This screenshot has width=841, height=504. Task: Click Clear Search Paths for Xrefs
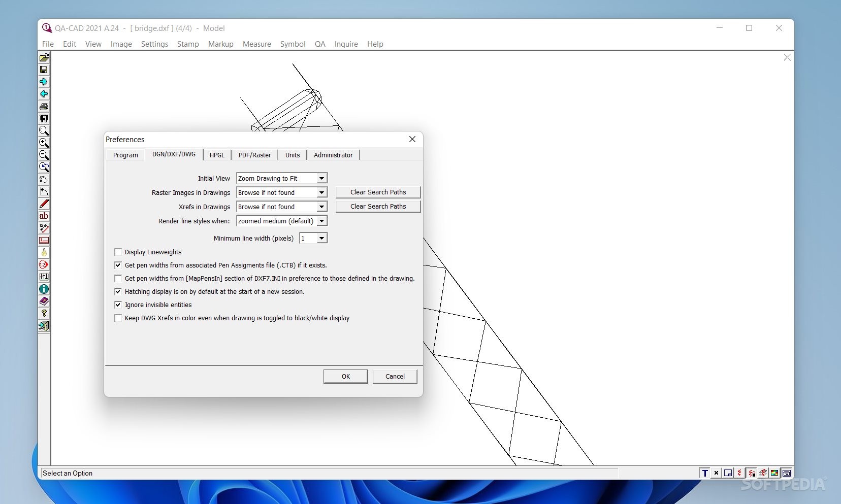(378, 206)
